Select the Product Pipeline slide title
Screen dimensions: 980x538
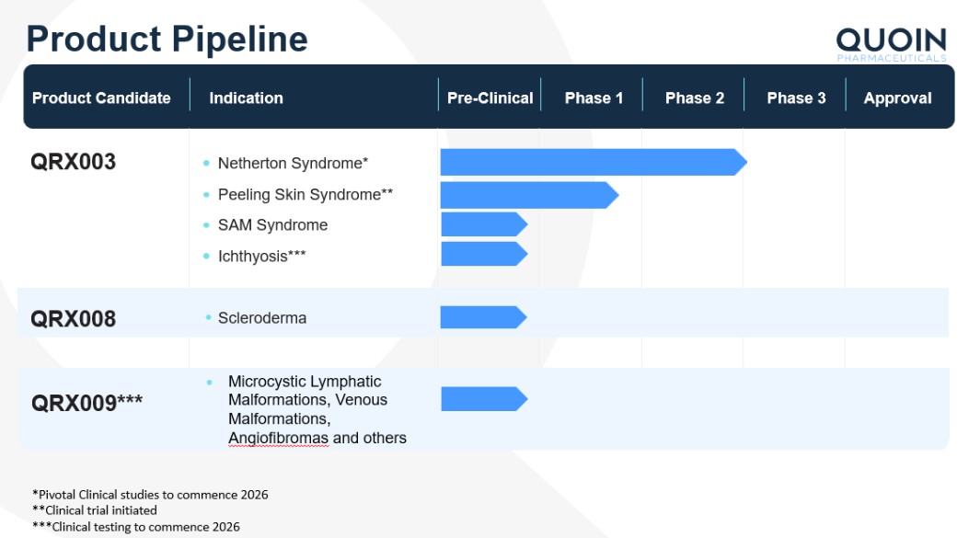point(167,39)
